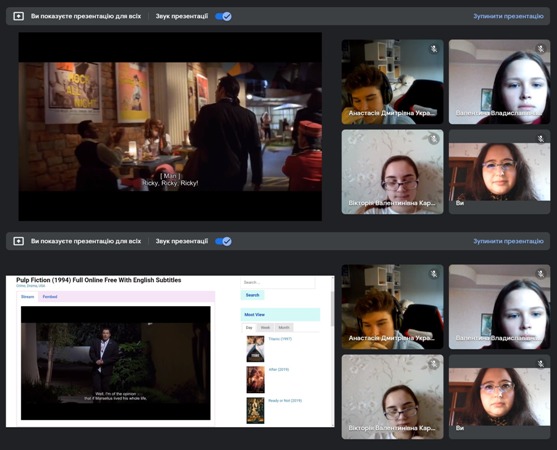Click the shared webpage's vertical scrollbar
The image size is (557, 450).
(x=332, y=308)
